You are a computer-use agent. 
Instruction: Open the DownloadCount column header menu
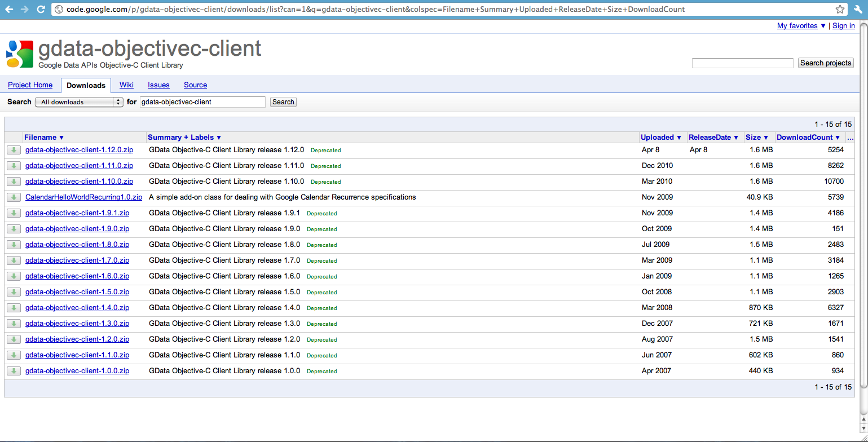coord(808,138)
